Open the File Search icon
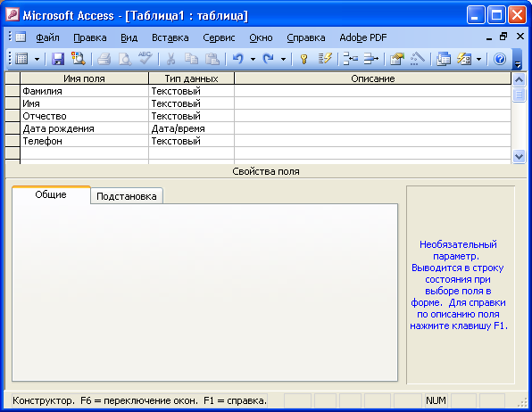 tap(78, 59)
